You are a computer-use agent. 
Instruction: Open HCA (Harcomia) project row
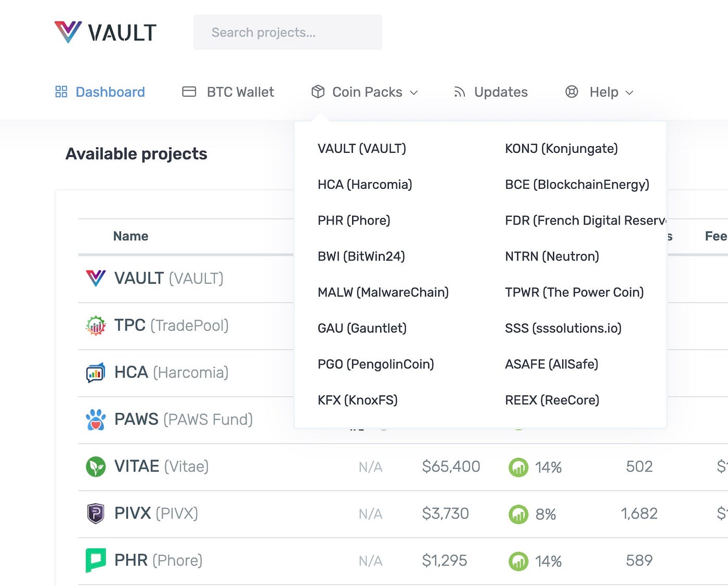point(172,372)
